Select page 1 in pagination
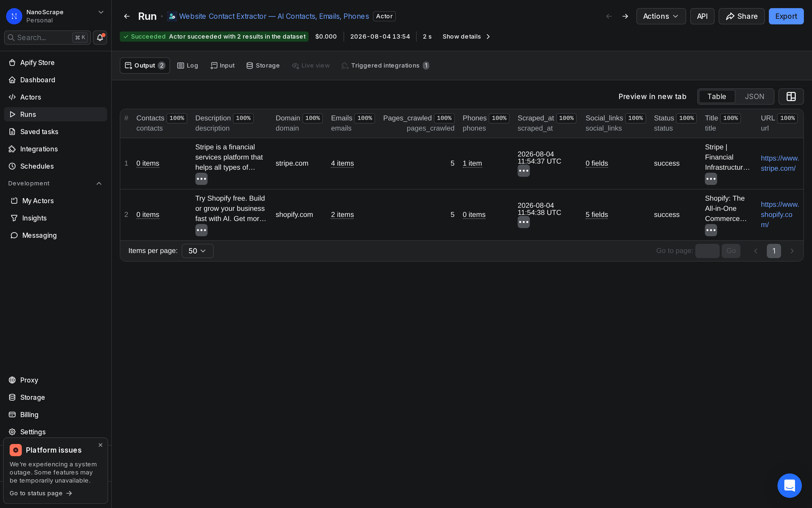This screenshot has width=812, height=508. point(774,251)
